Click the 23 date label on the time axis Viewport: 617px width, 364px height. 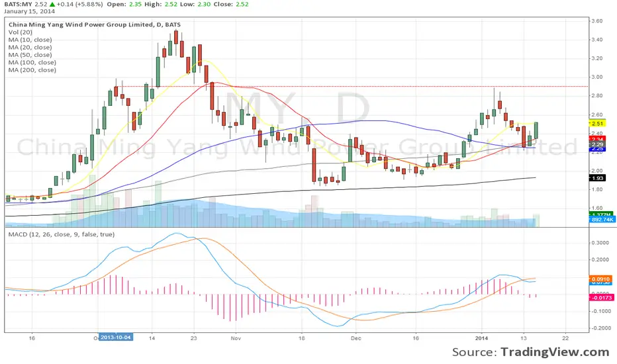click(x=193, y=338)
